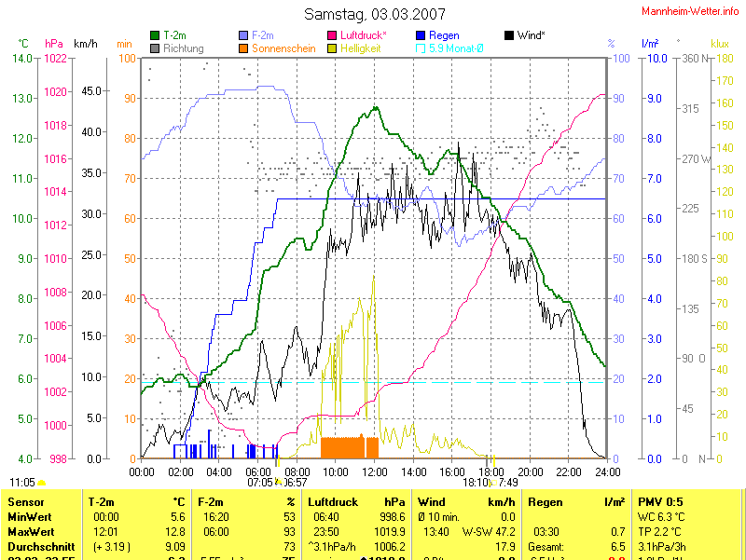Click the Richtung legend label
Screen dimensions: 746x560
click(x=184, y=48)
